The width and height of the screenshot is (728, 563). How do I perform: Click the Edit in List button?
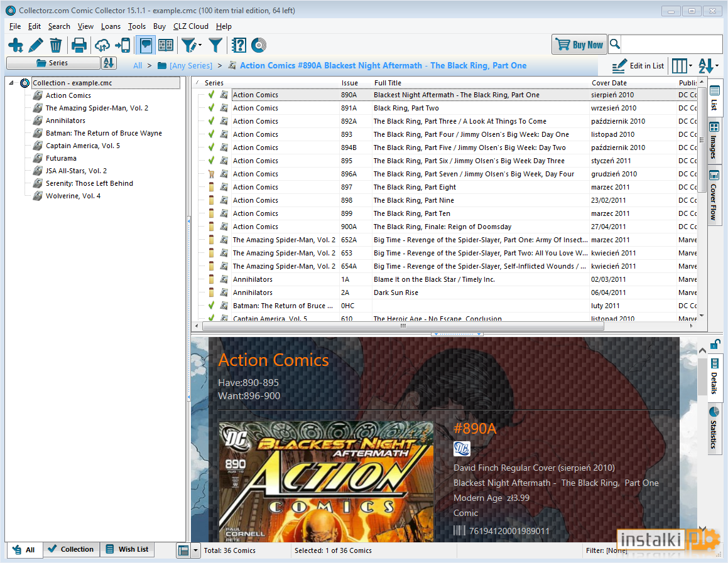[x=638, y=66]
